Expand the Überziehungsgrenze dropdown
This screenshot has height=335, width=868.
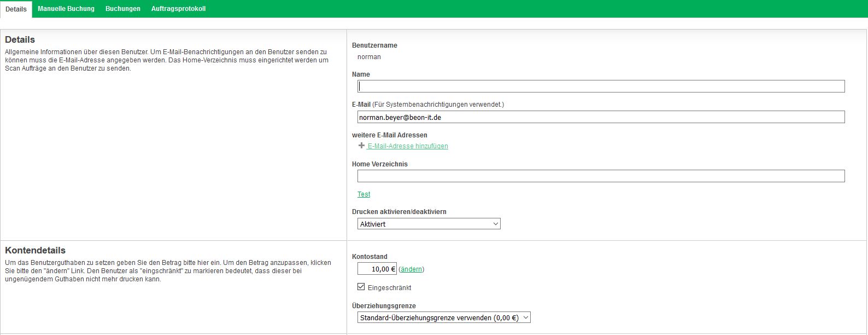pyautogui.click(x=443, y=317)
